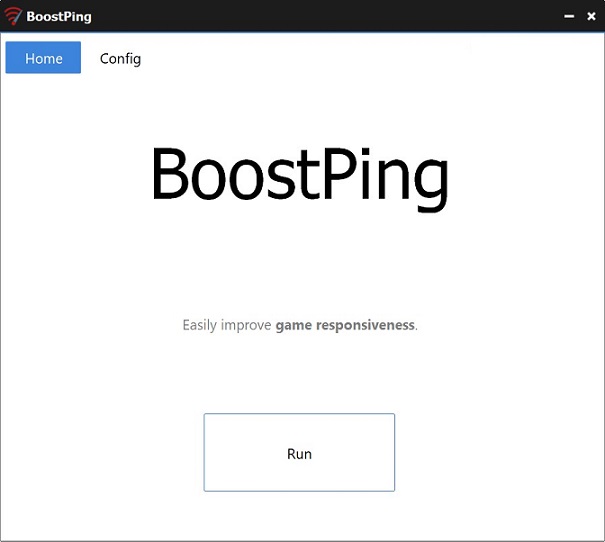Switch to the Config tab

[120, 59]
